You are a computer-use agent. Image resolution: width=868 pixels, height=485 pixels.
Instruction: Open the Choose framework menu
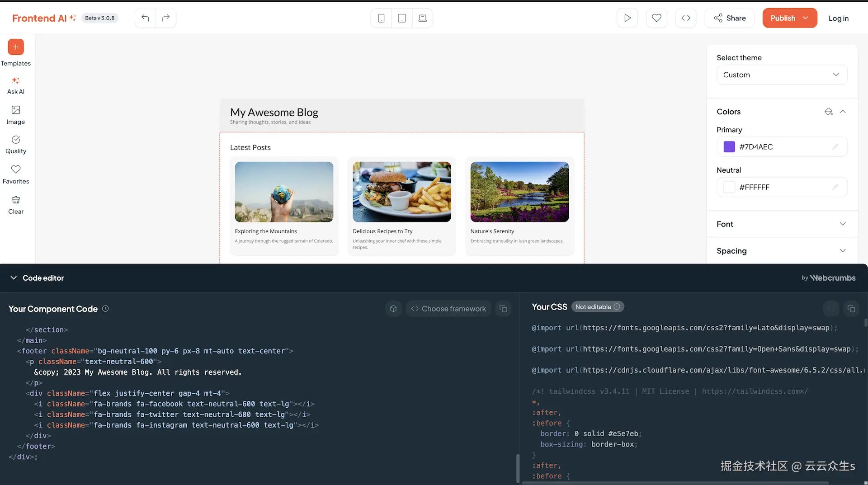[448, 308]
